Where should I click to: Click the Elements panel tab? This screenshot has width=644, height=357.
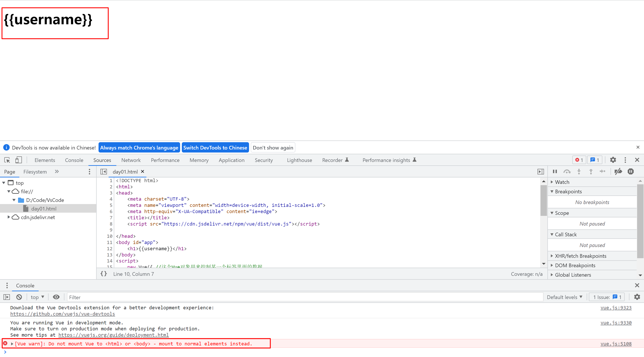pyautogui.click(x=44, y=160)
